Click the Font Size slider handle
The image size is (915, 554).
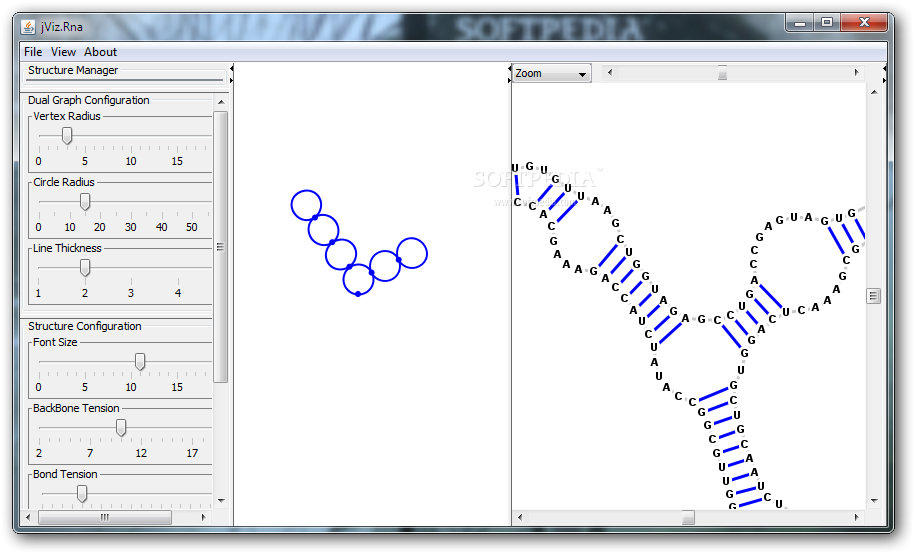140,361
